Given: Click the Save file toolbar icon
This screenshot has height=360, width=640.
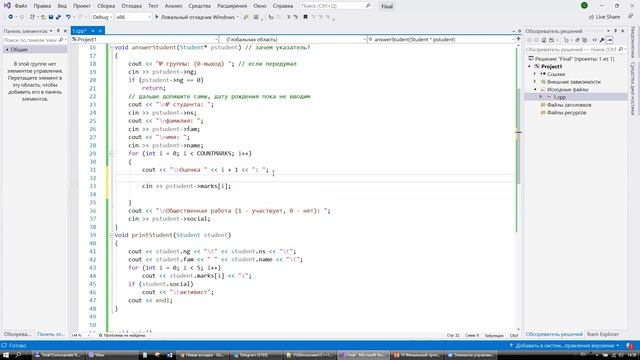Looking at the screenshot, I should 51,17.
